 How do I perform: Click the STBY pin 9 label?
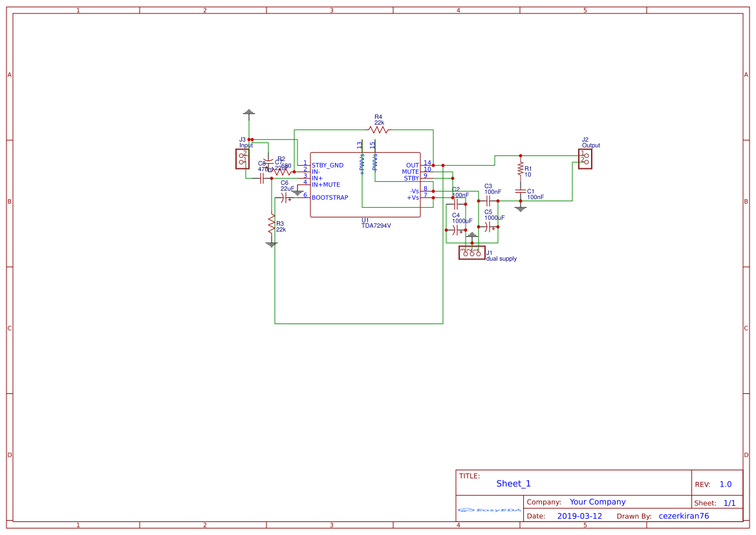(411, 179)
